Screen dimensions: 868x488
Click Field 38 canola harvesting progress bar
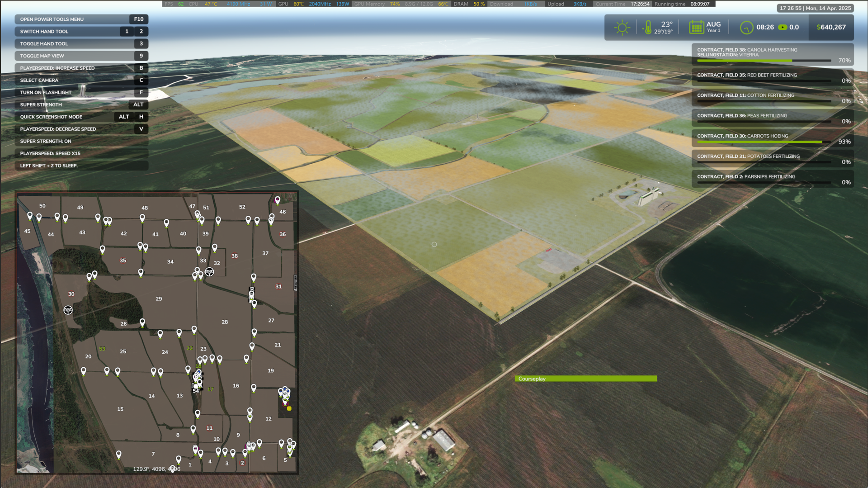tap(764, 60)
